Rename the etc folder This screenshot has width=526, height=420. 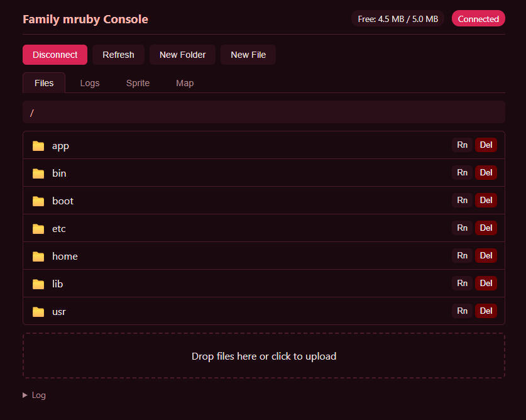(x=463, y=228)
